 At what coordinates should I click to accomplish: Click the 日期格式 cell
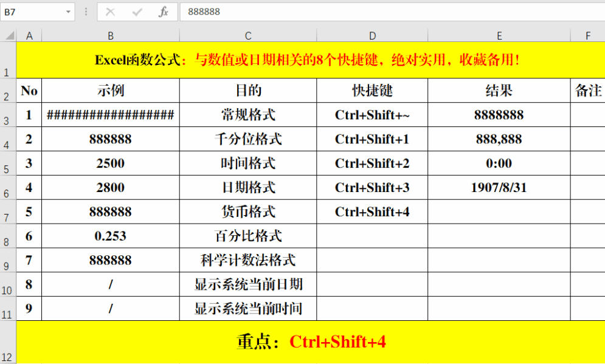tap(248, 188)
